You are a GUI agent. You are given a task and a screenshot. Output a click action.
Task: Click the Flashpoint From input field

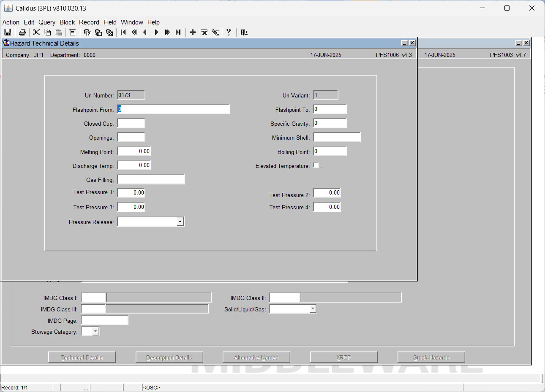click(174, 109)
